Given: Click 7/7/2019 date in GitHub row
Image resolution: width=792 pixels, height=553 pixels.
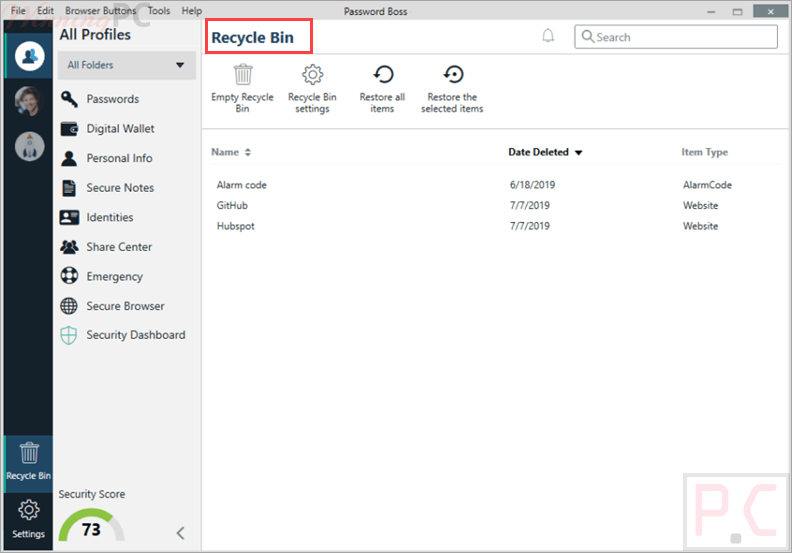Looking at the screenshot, I should click(530, 206).
